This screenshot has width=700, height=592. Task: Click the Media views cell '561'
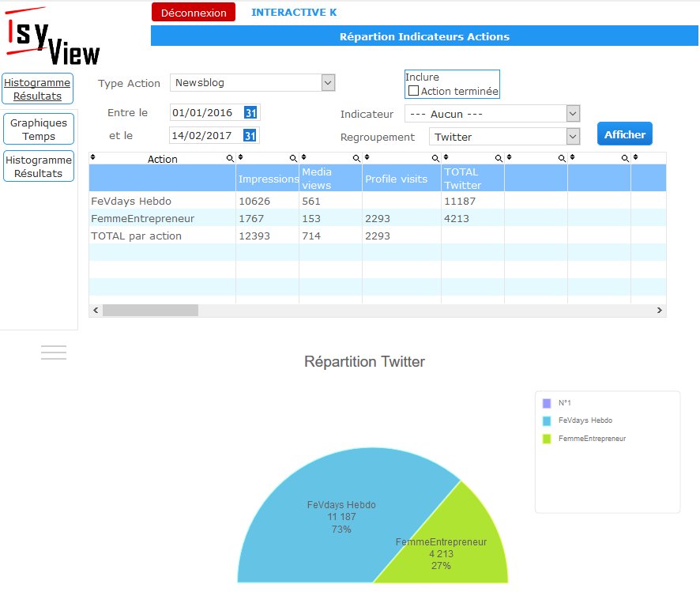(x=311, y=201)
